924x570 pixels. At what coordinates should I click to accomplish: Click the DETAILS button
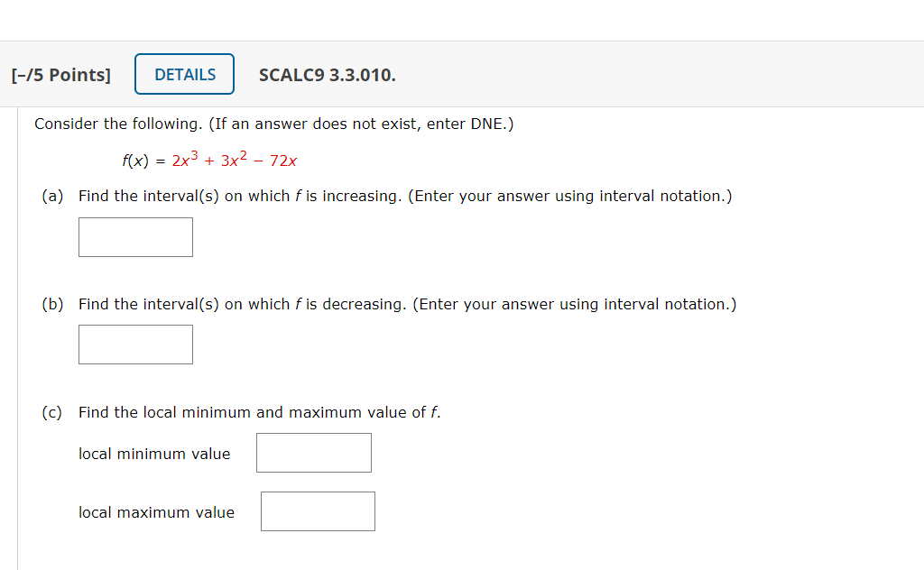tap(184, 74)
